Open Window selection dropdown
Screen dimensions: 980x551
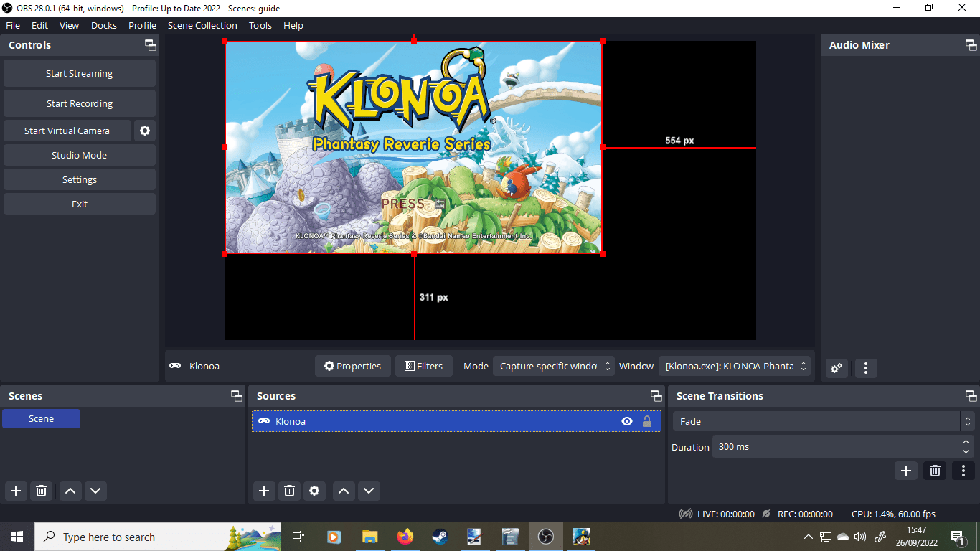(x=735, y=366)
